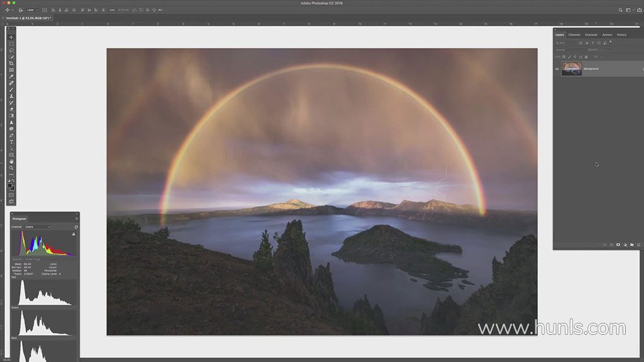
Task: Open the search icon at top right
Action: click(x=621, y=10)
